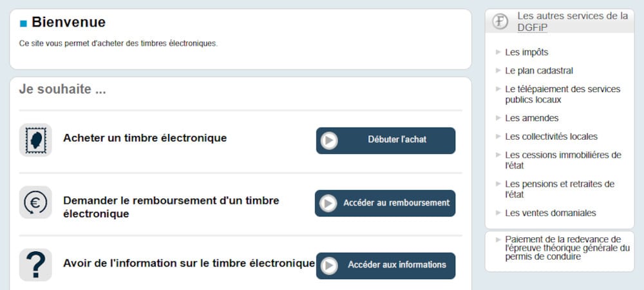This screenshot has width=644, height=290.
Task: Click play arrow on Débuter l'achat button
Action: pos(329,140)
